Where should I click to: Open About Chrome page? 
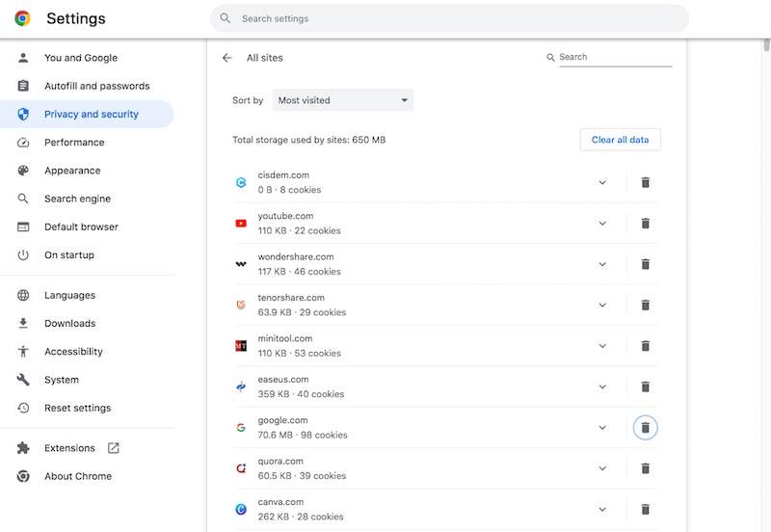87,476
